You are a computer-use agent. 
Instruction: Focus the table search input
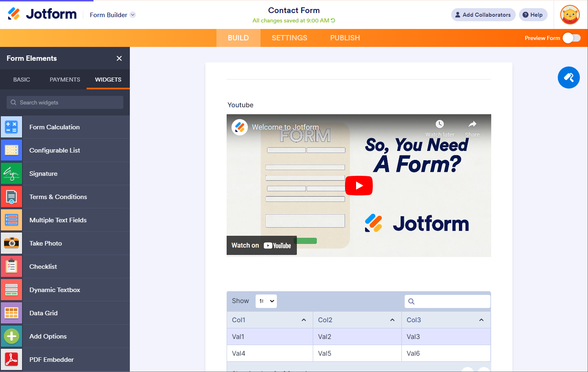pyautogui.click(x=448, y=301)
